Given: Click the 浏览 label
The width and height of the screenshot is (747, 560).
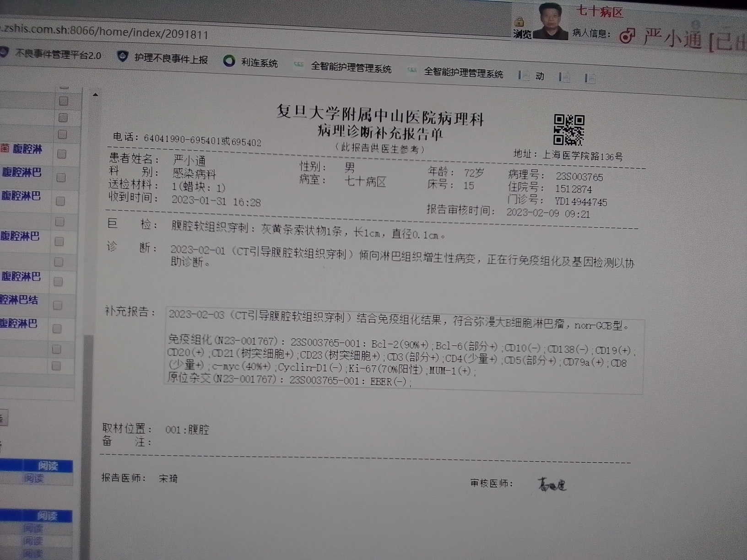Looking at the screenshot, I should click(522, 34).
